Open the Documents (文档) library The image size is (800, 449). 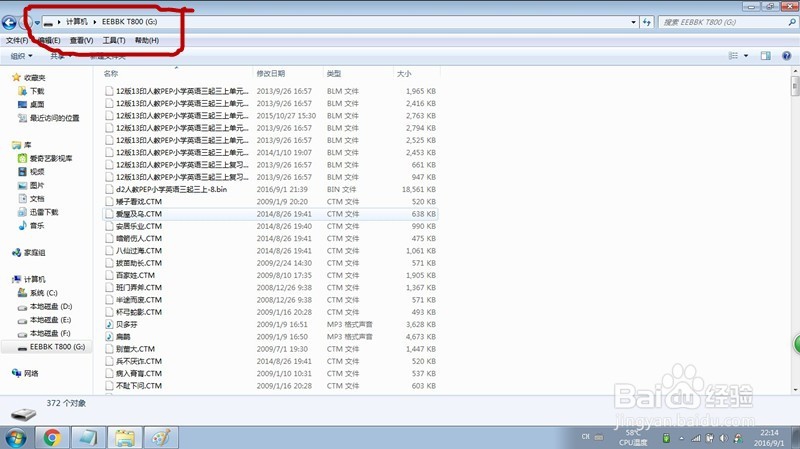point(31,198)
